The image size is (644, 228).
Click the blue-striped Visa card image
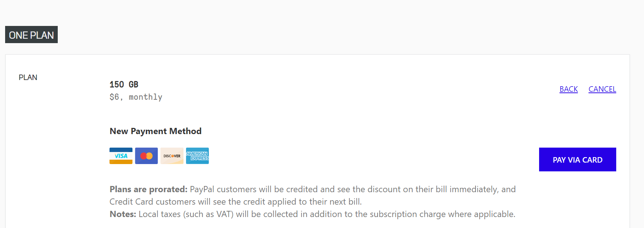[121, 156]
